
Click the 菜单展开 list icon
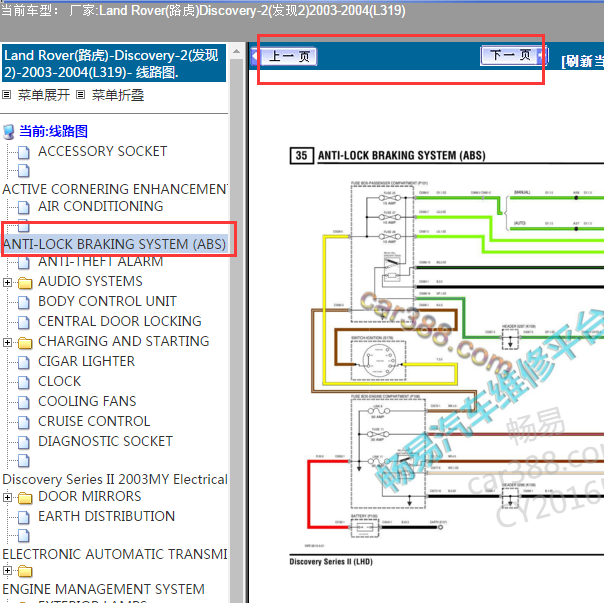7,94
